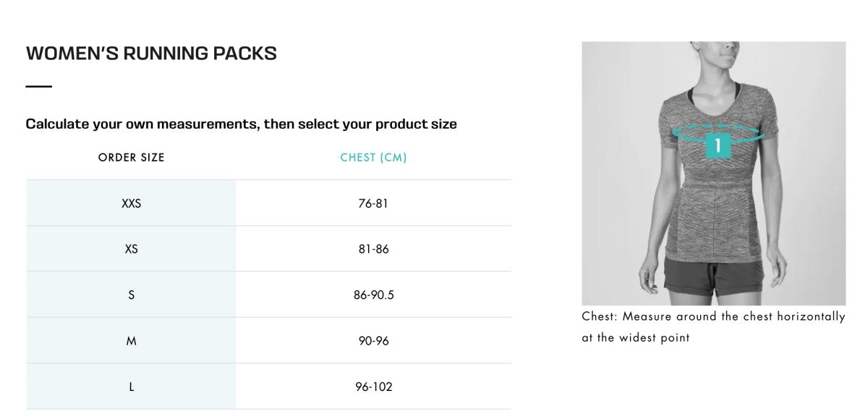This screenshot has height=417, width=868.
Task: Click the "Calculate your own measurements" instruction text
Action: [x=241, y=124]
